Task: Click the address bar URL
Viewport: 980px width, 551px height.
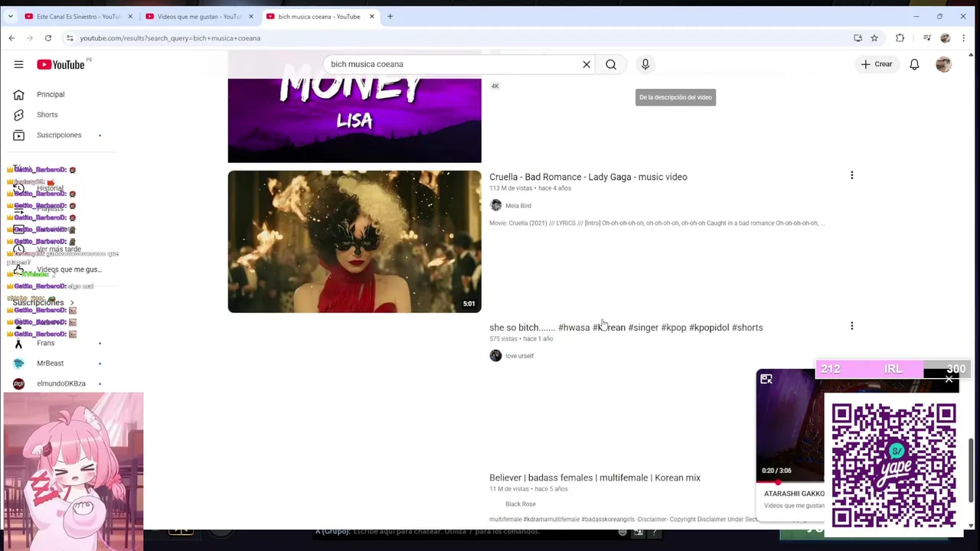Action: pos(170,38)
